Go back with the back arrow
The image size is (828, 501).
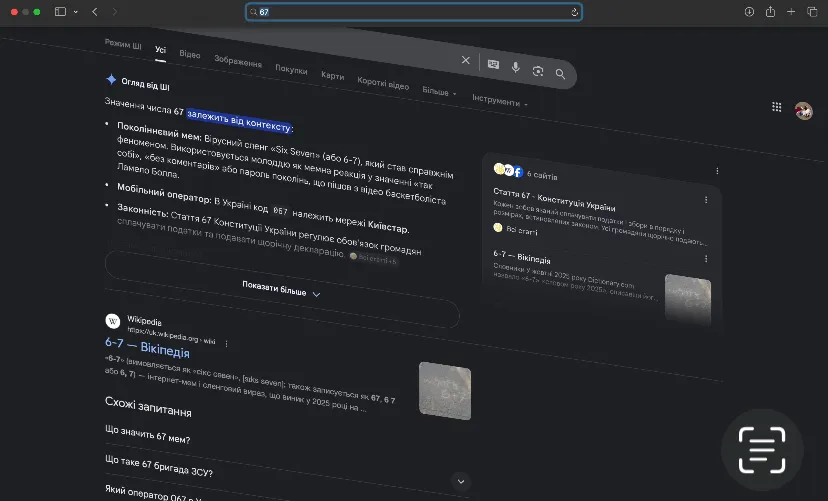coord(95,12)
